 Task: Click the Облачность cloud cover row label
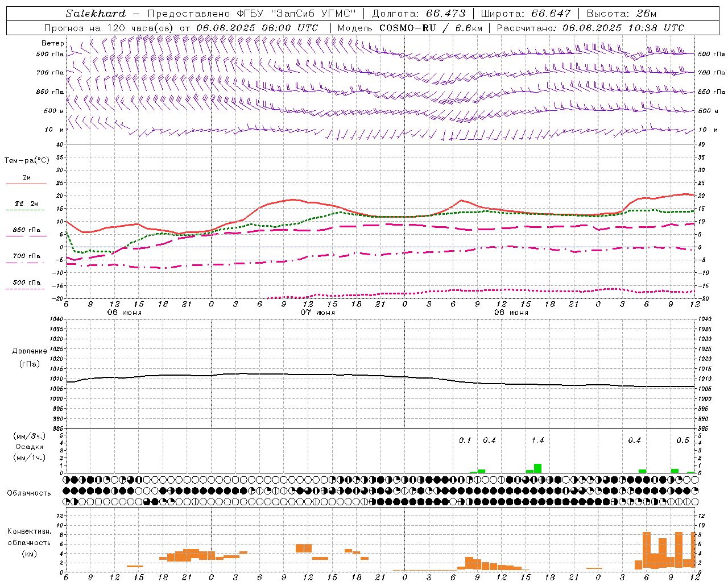point(29,493)
